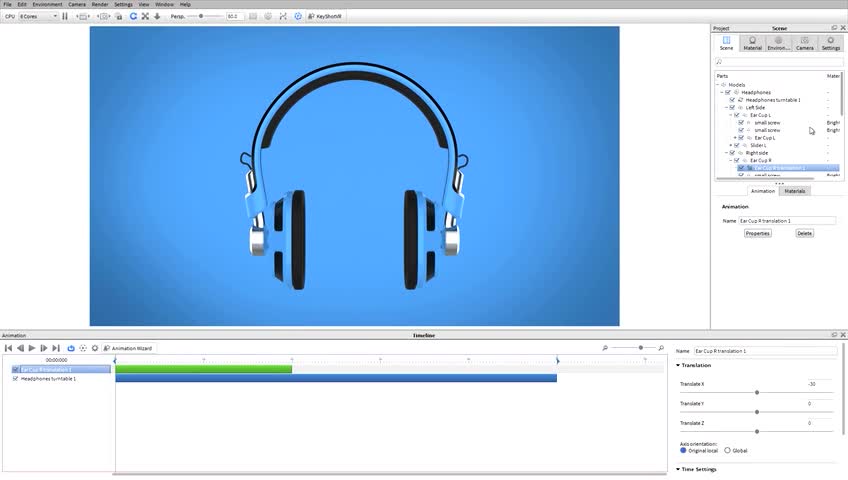Jump to the last frame in timeline
Viewport: 848px width, 480px height.
click(x=56, y=348)
